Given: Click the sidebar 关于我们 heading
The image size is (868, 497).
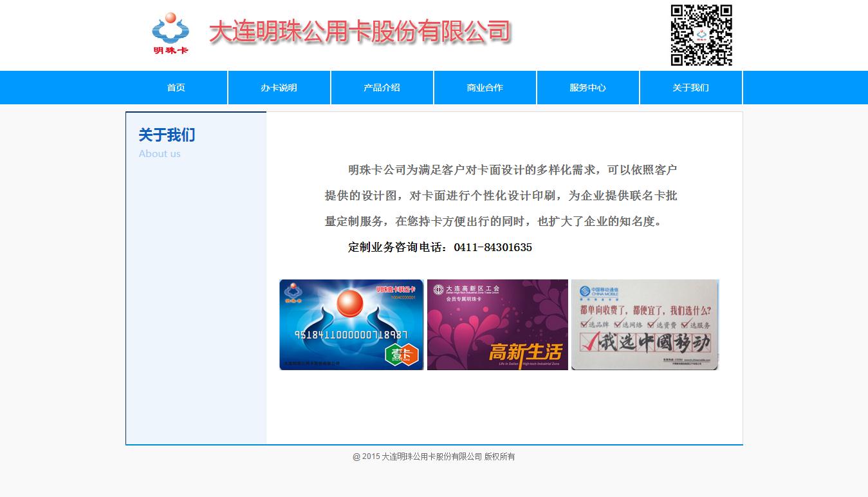Looking at the screenshot, I should coord(167,135).
